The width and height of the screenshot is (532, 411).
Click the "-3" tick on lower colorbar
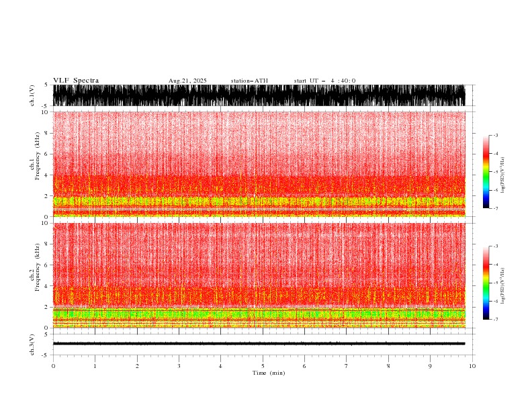click(x=496, y=246)
